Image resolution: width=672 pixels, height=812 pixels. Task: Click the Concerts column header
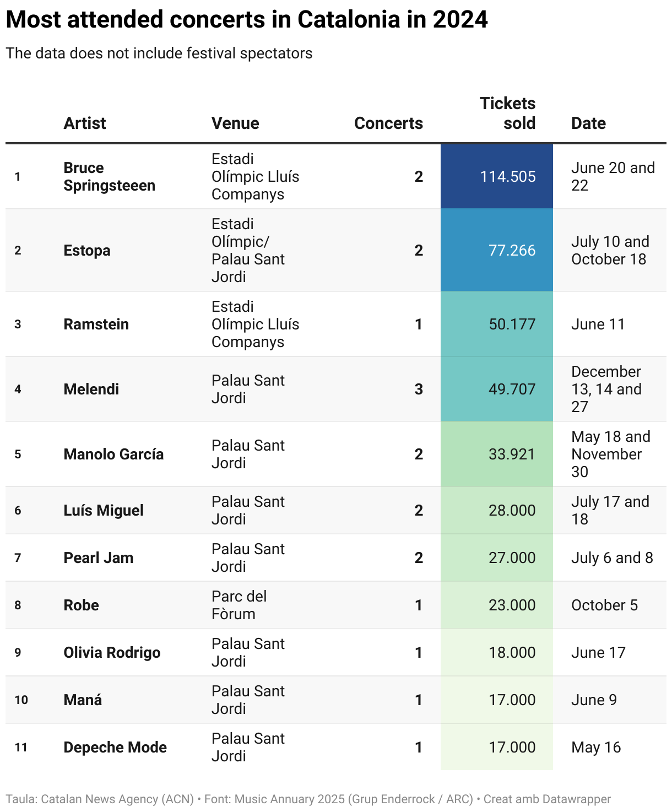pyautogui.click(x=388, y=123)
